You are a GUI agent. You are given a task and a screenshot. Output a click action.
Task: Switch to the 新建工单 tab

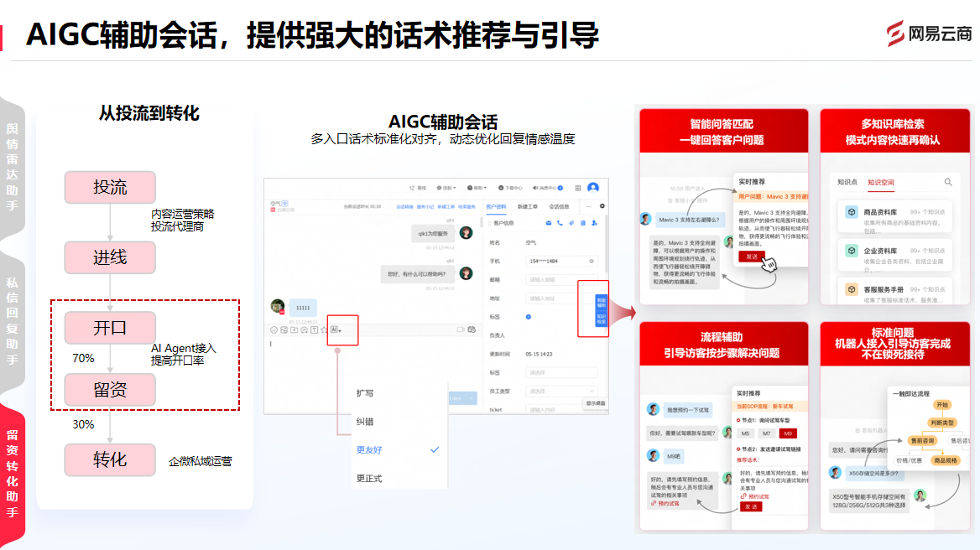tap(528, 206)
